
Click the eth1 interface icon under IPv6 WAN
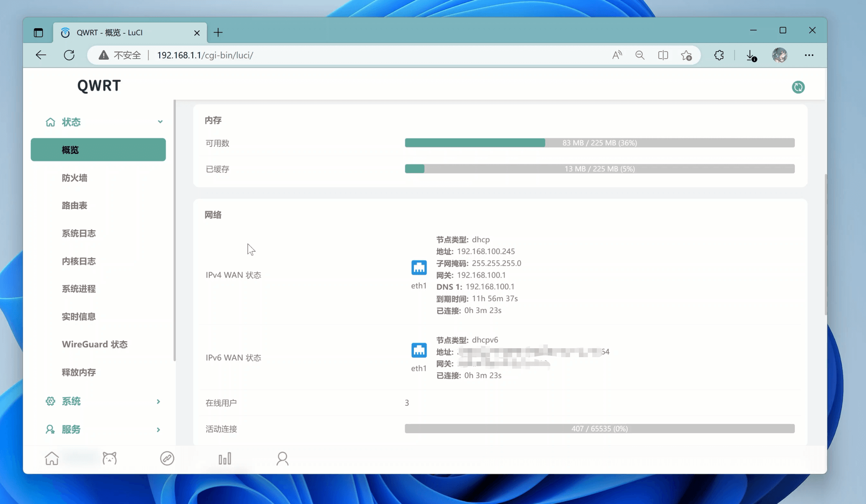pyautogui.click(x=419, y=350)
